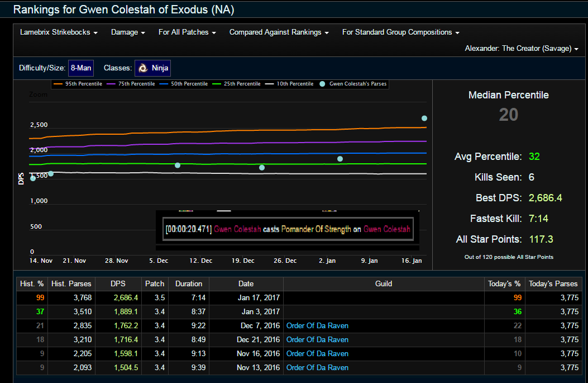Open Alexander: The Creator (Savage) zone menu

(x=522, y=49)
